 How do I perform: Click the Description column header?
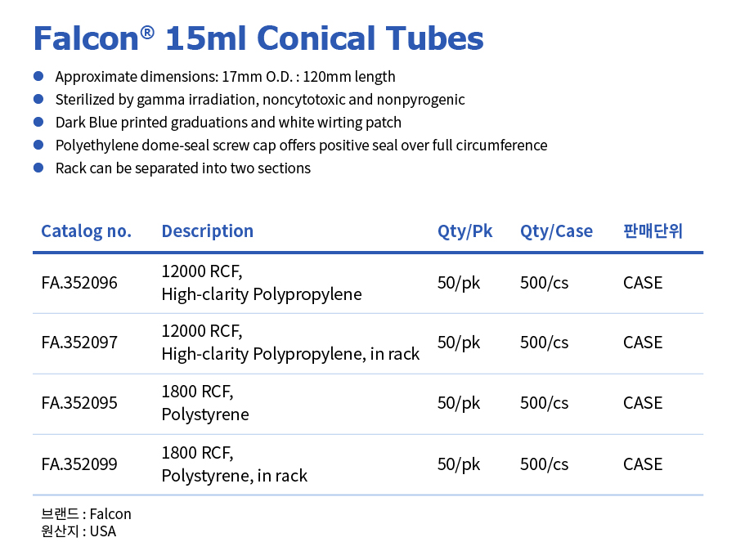207,231
